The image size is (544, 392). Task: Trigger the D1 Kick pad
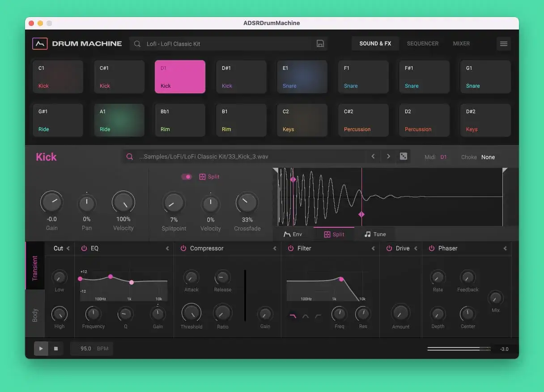[180, 77]
